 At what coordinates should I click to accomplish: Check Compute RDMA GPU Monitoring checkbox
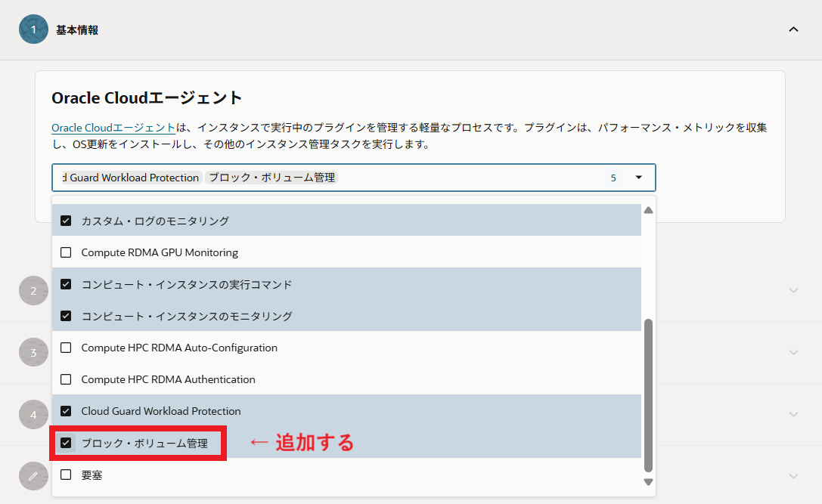tap(66, 252)
